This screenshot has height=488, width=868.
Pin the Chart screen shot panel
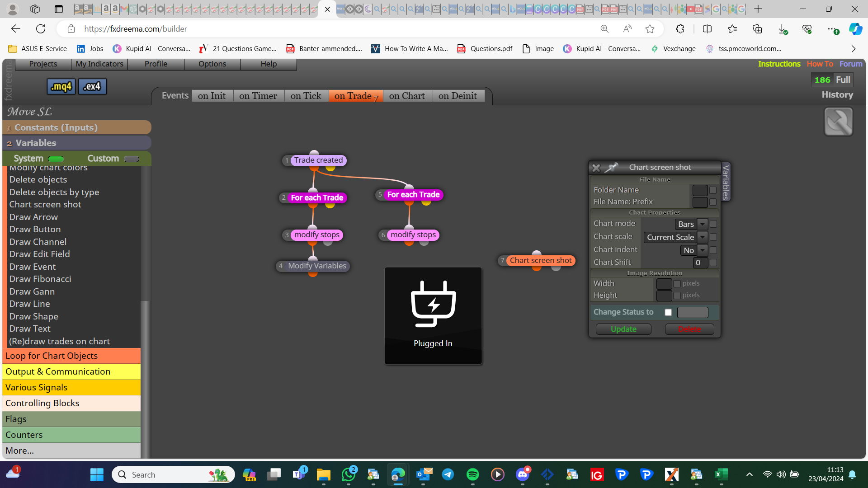point(611,168)
